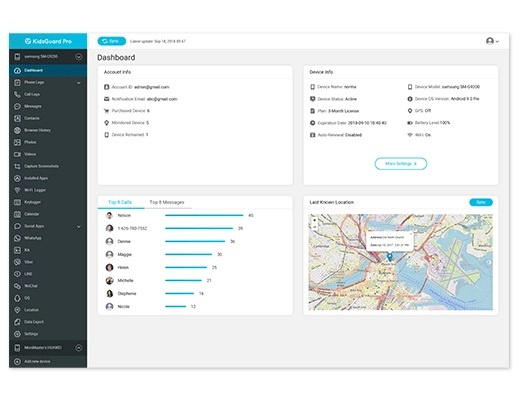The height and width of the screenshot is (400, 520).
Task: Open the Dashboard sidebar icon
Action: coord(17,71)
